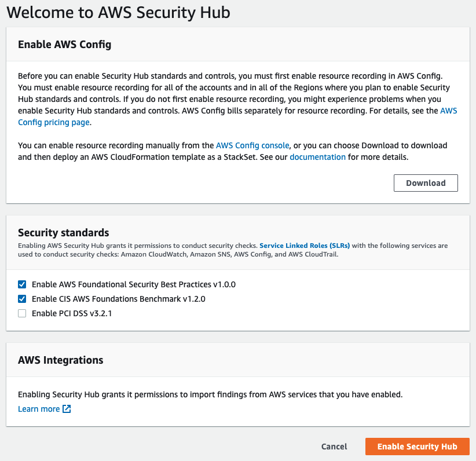Visit the AWS Config console link
Image resolution: width=476 pixels, height=461 pixels.
(251, 145)
